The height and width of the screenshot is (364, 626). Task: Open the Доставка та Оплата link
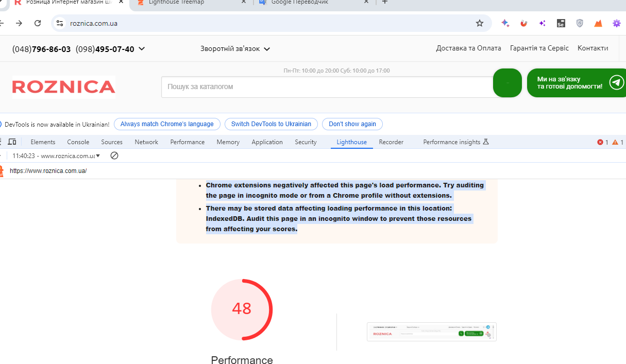click(468, 48)
